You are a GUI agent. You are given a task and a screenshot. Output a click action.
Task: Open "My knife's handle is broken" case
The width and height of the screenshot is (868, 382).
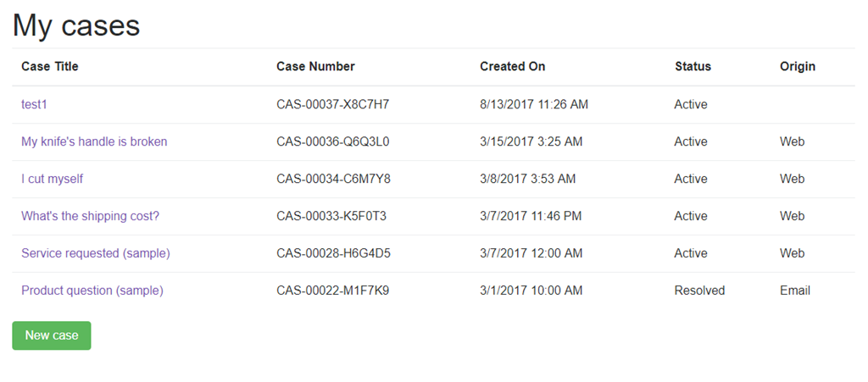pos(94,141)
